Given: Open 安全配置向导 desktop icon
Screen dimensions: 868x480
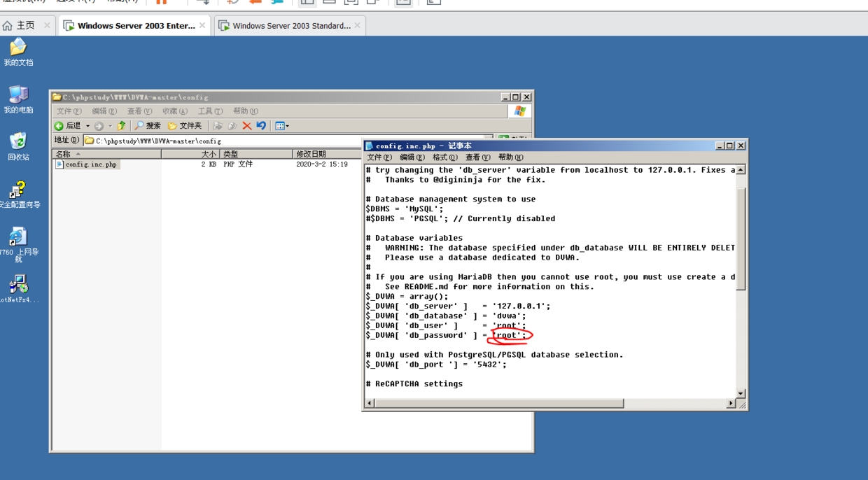Looking at the screenshot, I should 19,195.
